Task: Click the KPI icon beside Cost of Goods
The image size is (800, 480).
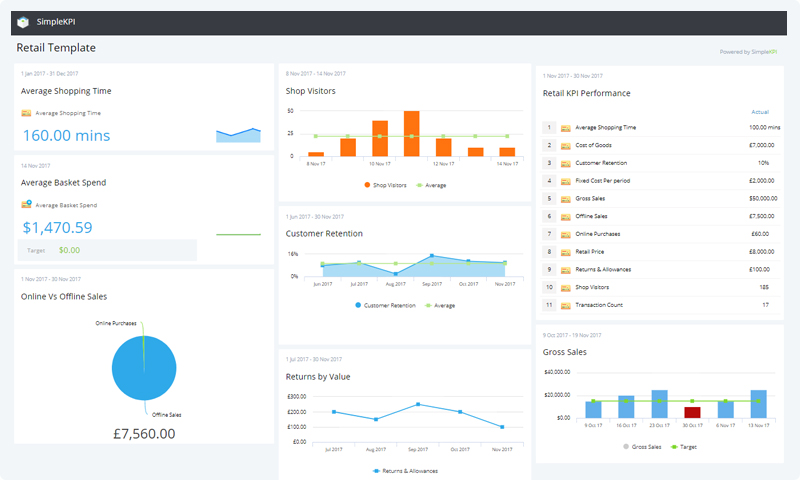Action: [566, 145]
